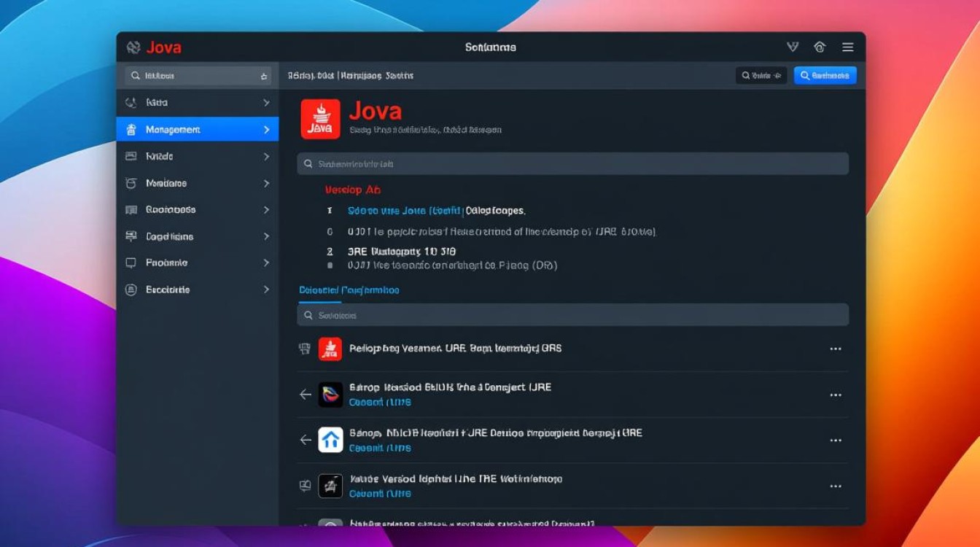Click the blue search button at top right
The image size is (980, 547).
coord(825,75)
